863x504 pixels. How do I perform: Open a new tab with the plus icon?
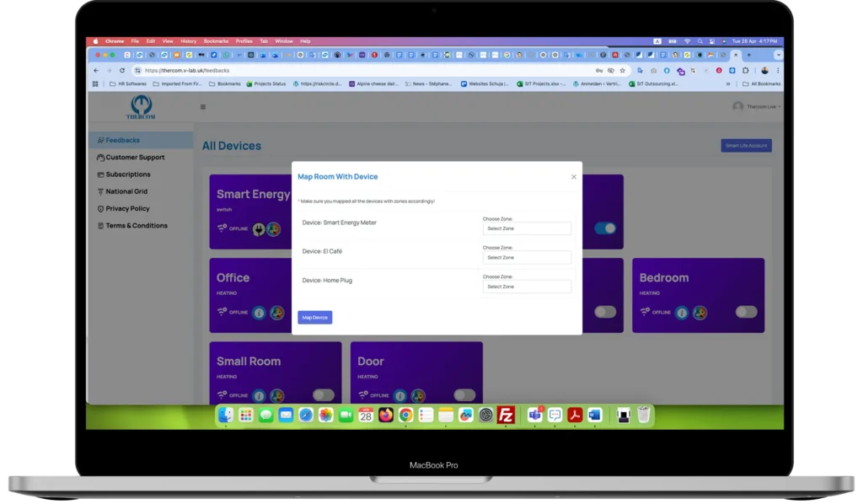(748, 55)
